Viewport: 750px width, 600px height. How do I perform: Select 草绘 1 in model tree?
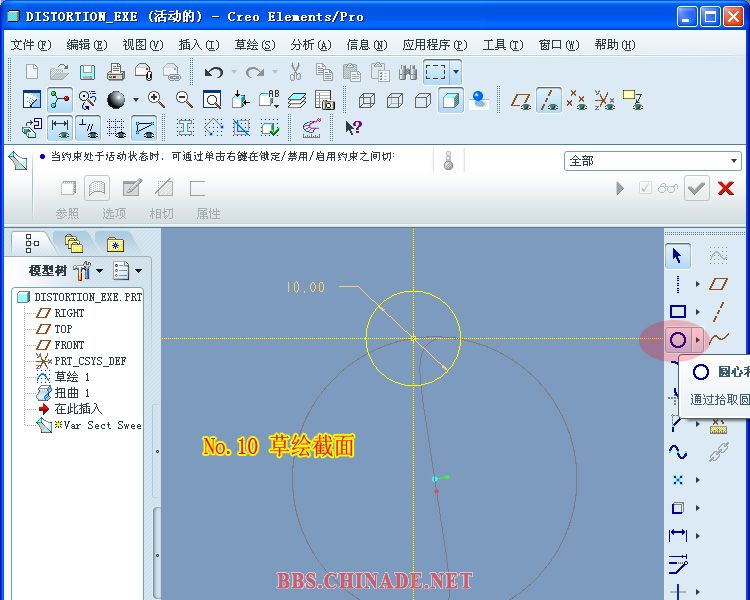[x=63, y=377]
